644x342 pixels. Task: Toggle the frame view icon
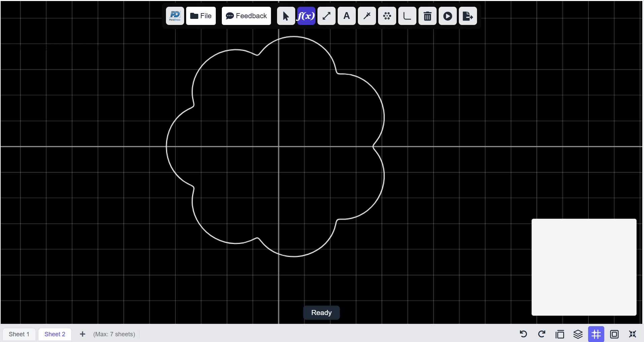pos(614,334)
